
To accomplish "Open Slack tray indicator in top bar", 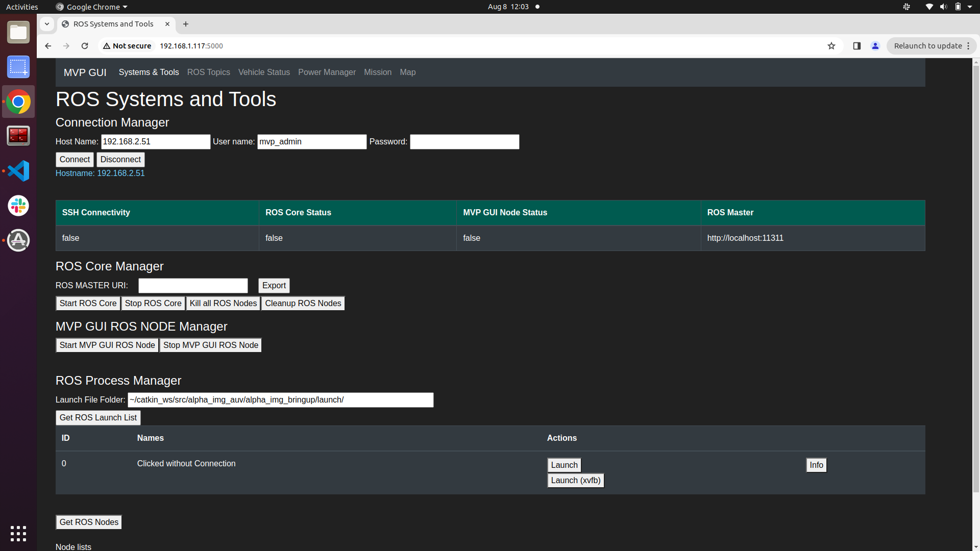I will 906,7.
